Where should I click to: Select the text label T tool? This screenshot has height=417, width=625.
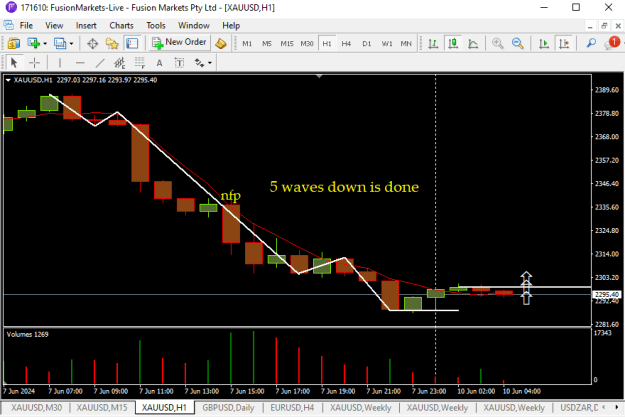[x=179, y=63]
